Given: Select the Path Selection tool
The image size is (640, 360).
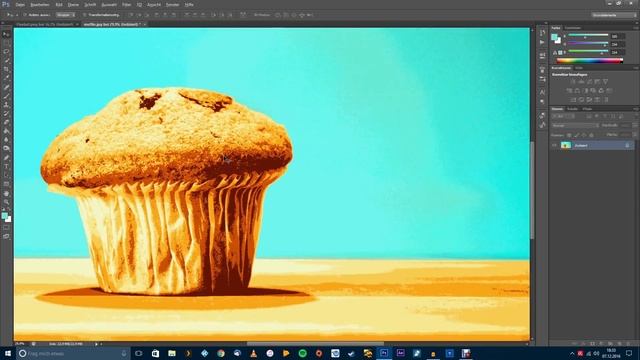Looking at the screenshot, I should (7, 175).
